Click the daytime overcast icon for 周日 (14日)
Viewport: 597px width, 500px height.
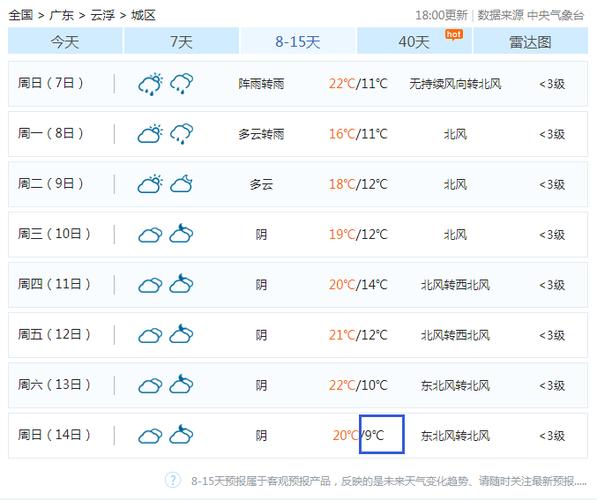[x=150, y=436]
